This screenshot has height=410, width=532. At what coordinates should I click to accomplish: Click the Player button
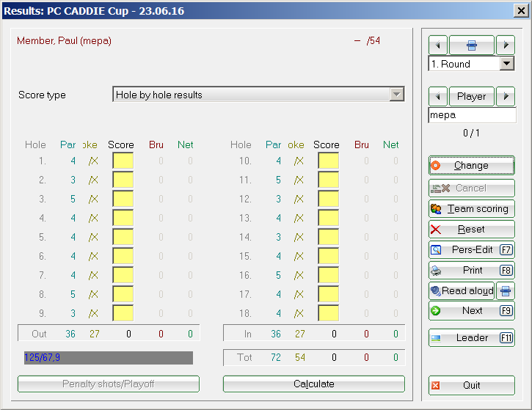tap(471, 96)
